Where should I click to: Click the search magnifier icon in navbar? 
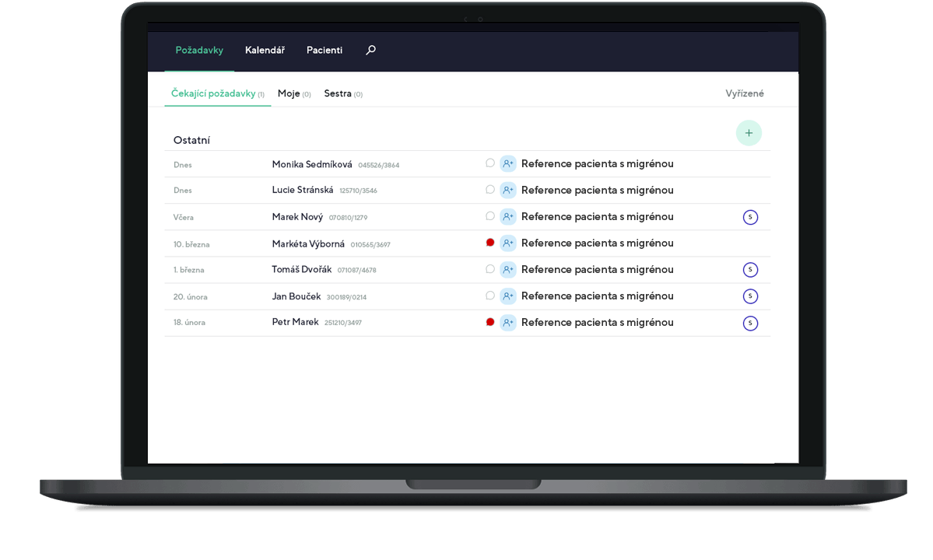pos(370,50)
